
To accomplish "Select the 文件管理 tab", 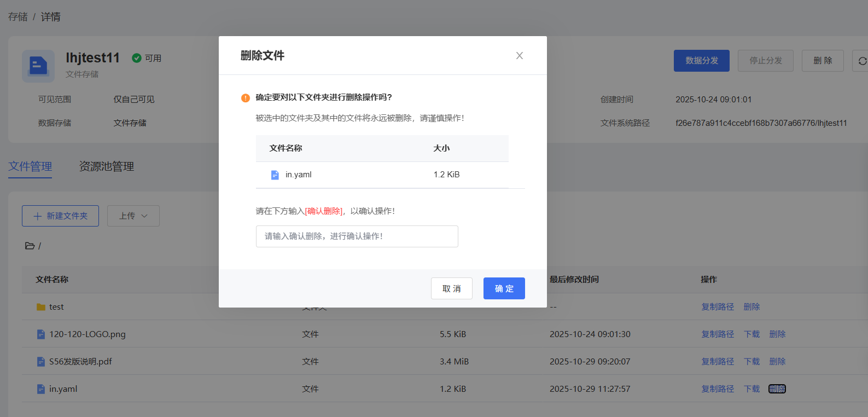I will coord(30,166).
